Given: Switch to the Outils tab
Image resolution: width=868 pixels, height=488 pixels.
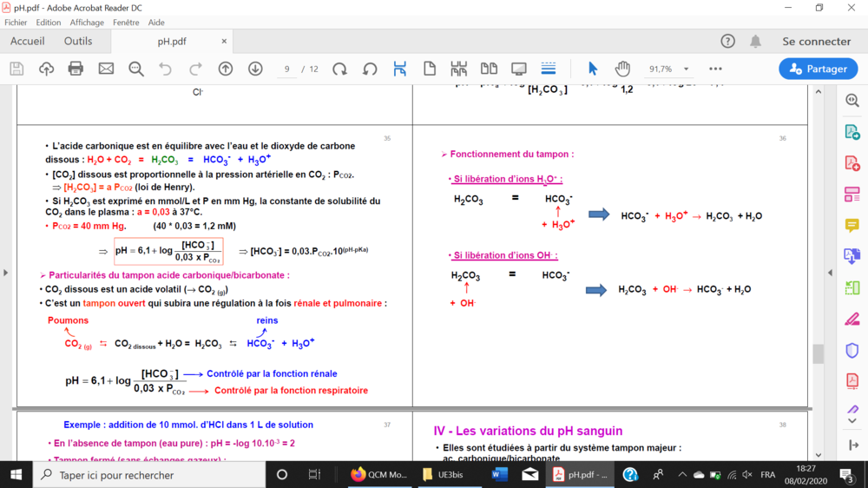Looking at the screenshot, I should [x=78, y=41].
